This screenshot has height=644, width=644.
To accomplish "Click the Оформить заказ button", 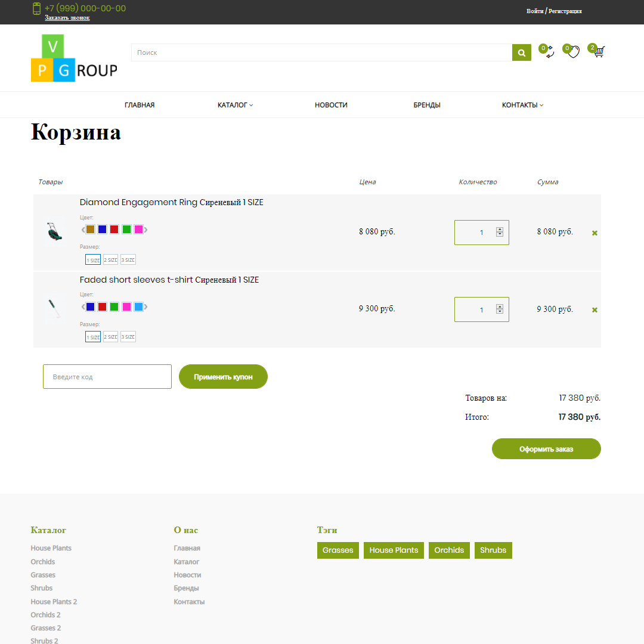I will pyautogui.click(x=546, y=448).
